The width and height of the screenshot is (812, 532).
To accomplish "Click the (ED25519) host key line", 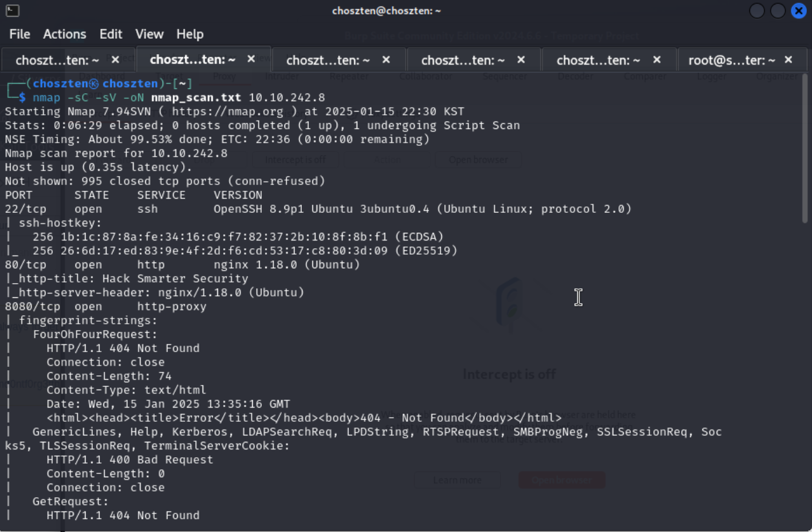I will (245, 251).
